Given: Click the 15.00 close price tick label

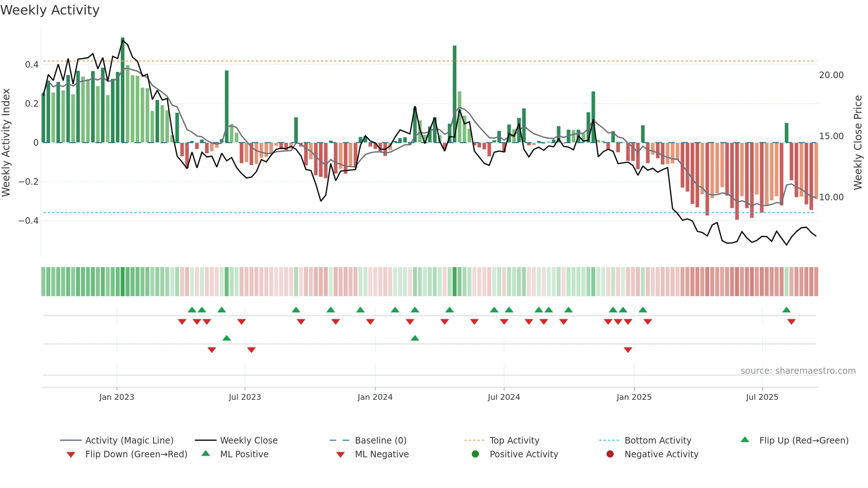Looking at the screenshot, I should click(x=831, y=136).
